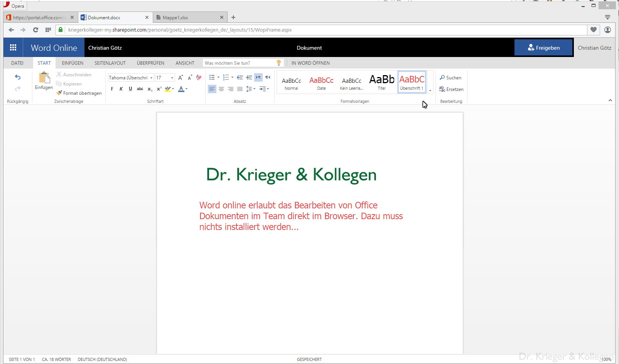Viewport: 619px width, 364px height.
Task: Apply the Date style
Action: click(321, 82)
